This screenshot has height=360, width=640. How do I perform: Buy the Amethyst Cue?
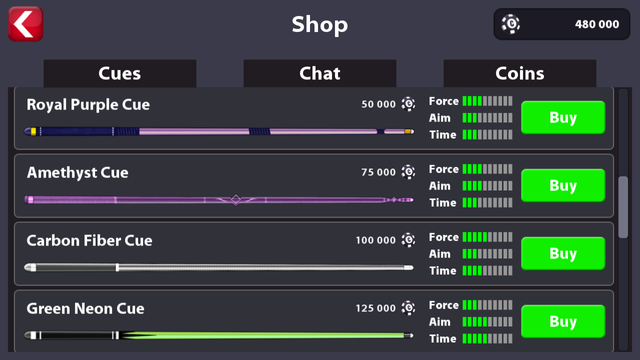pos(563,185)
